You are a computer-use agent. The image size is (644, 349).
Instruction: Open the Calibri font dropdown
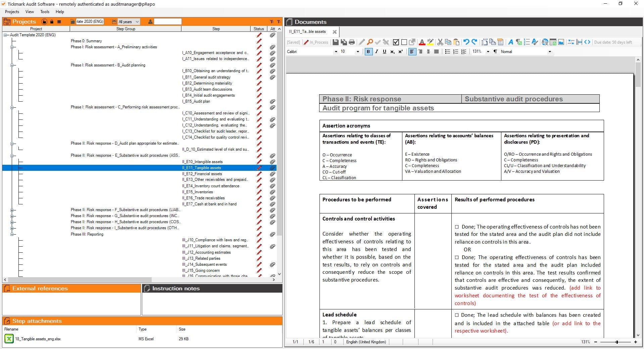pos(312,52)
